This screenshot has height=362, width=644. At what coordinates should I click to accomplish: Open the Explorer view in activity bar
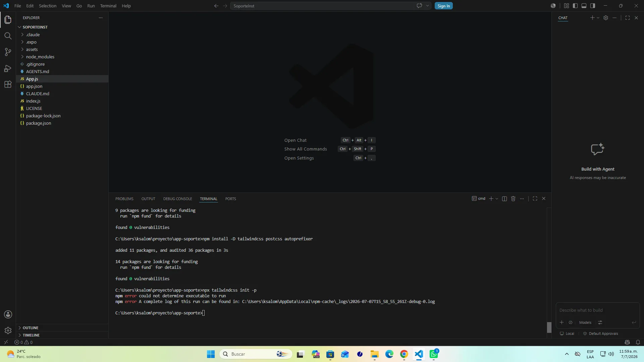coord(8,20)
